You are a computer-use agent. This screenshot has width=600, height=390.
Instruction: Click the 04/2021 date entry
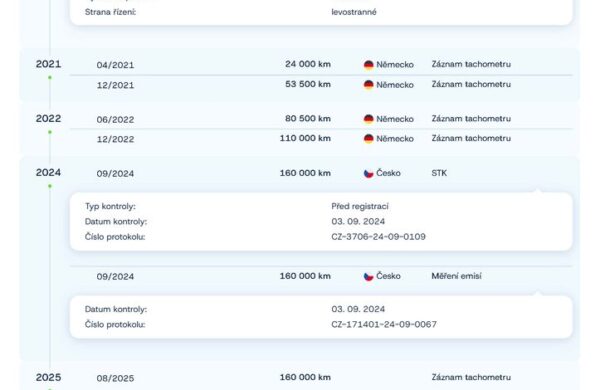click(115, 65)
